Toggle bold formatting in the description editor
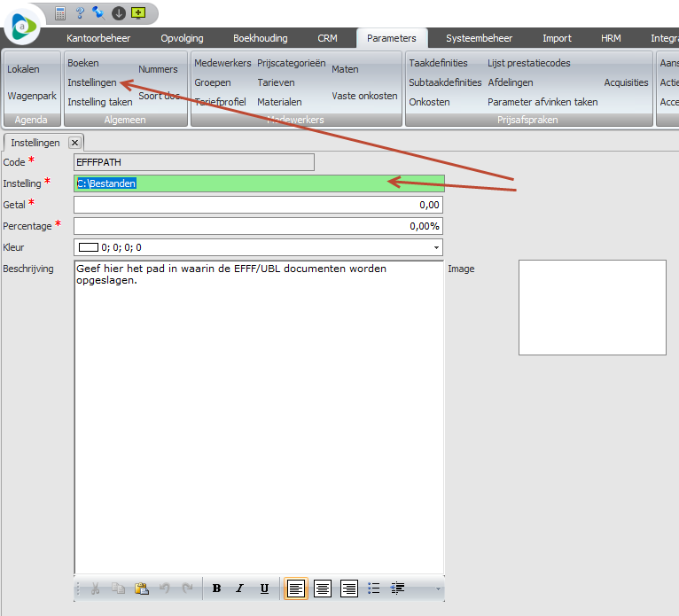679x616 pixels. coord(216,589)
